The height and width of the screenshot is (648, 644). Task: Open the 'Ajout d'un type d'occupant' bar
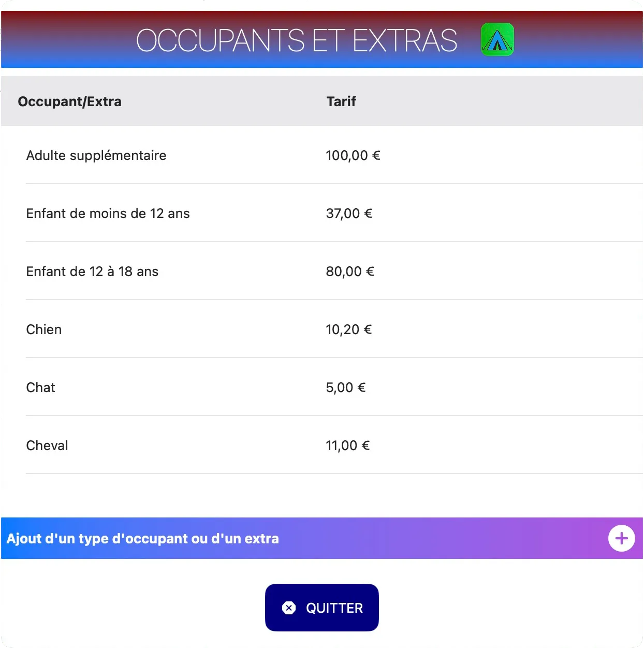(143, 539)
